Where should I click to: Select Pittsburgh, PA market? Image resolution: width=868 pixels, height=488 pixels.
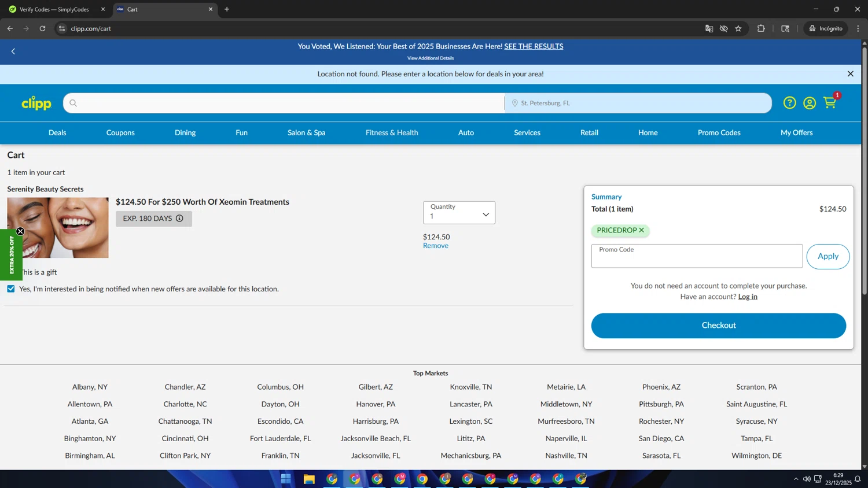661,404
